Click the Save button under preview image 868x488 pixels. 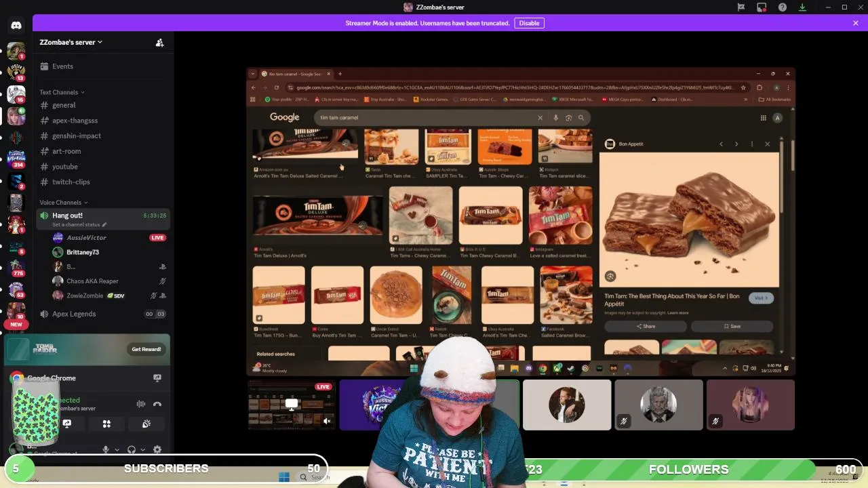pos(732,326)
